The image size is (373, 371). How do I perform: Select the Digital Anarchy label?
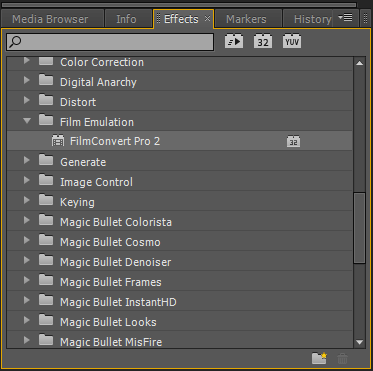[98, 82]
